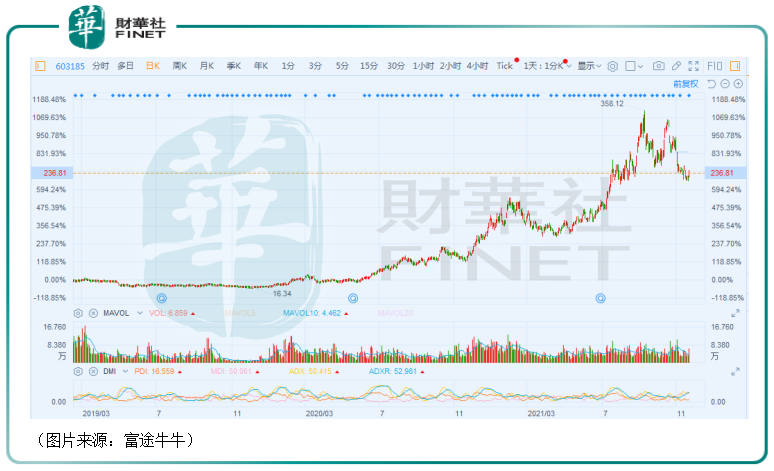Take a chart snapshot with camera icon
This screenshot has height=471, width=774.
(658, 66)
